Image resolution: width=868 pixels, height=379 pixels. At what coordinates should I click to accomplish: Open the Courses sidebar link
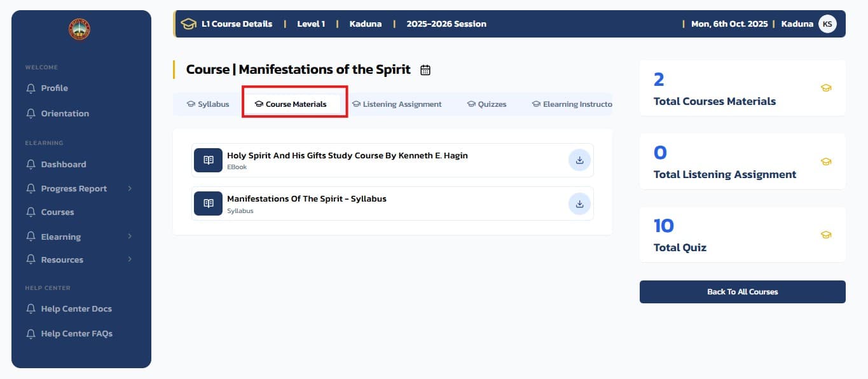[x=57, y=212]
